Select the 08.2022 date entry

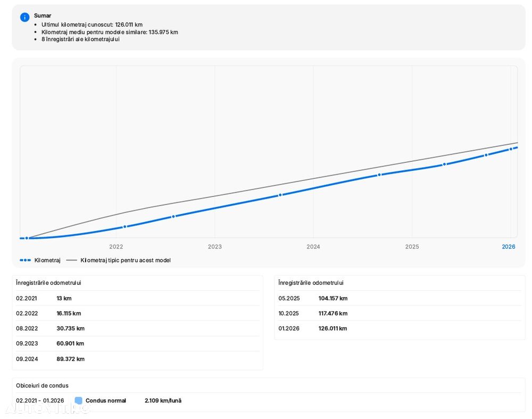pos(27,328)
